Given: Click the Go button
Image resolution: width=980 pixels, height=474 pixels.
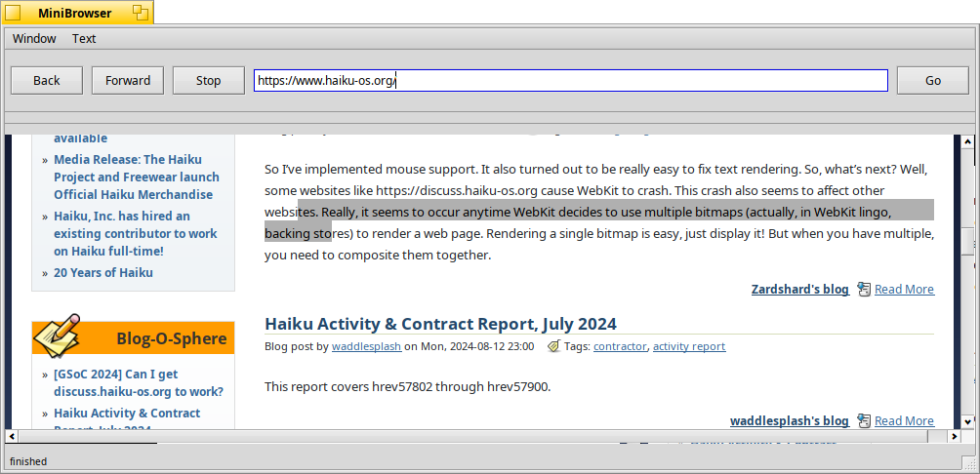Looking at the screenshot, I should coord(933,81).
